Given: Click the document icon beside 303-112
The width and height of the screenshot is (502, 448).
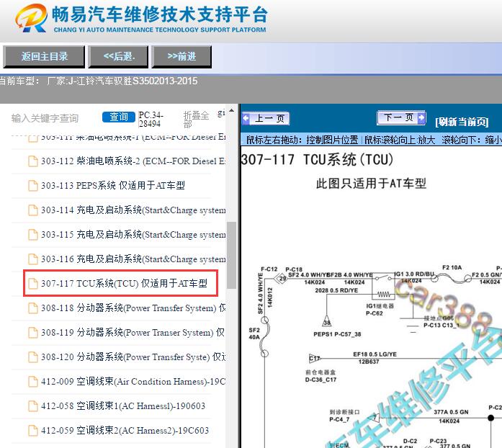Looking at the screenshot, I should [33, 161].
